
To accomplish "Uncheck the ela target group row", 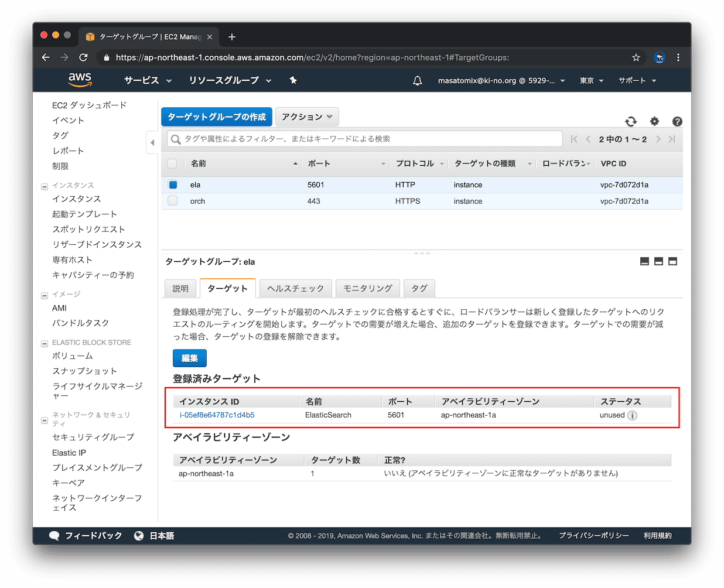I will click(172, 184).
